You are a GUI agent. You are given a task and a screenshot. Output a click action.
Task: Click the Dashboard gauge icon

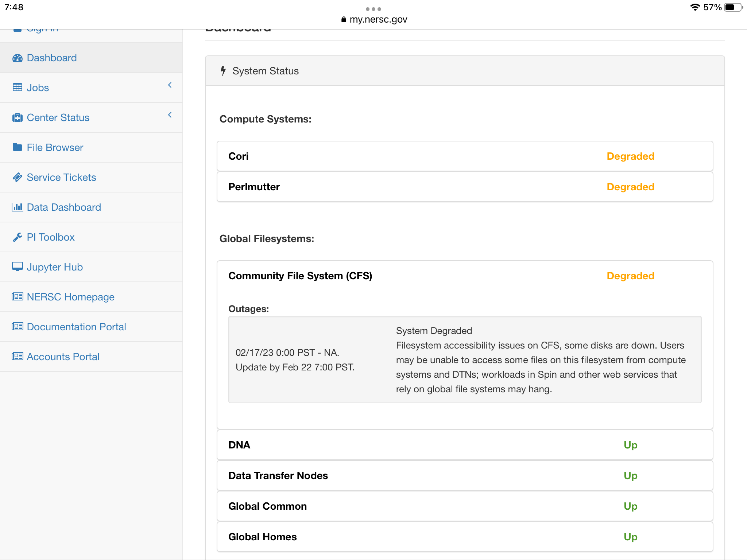coord(17,58)
